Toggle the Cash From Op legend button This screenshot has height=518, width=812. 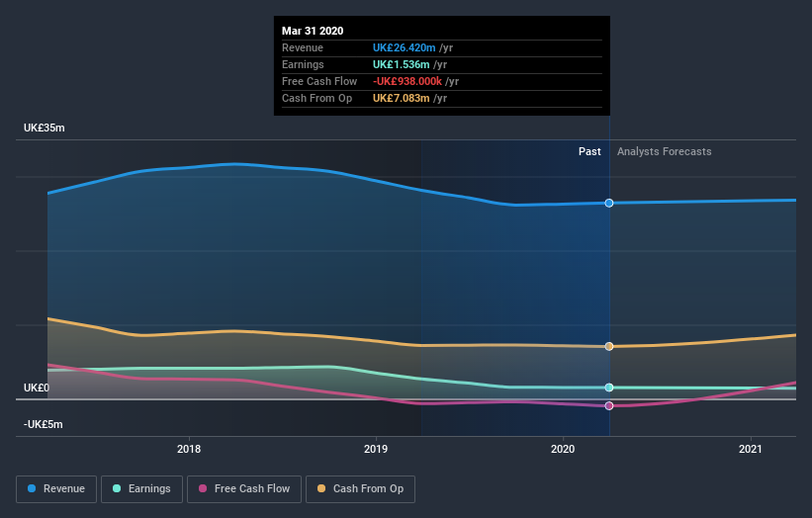click(360, 489)
